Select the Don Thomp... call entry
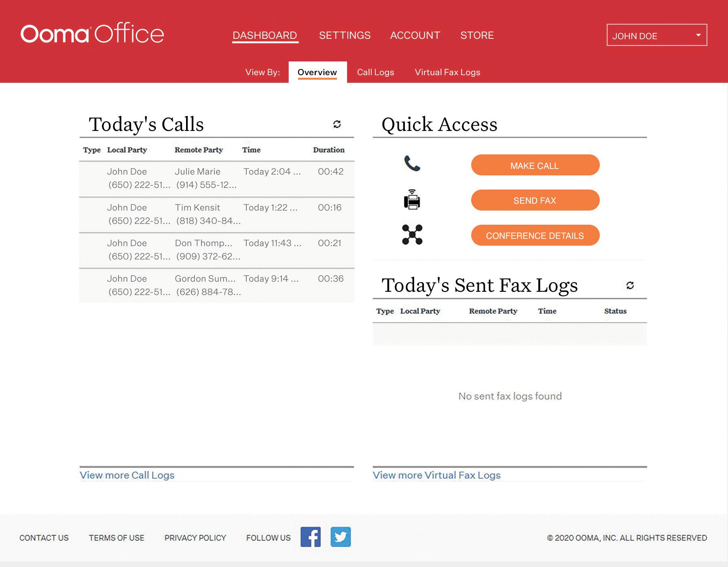This screenshot has width=728, height=567. pos(217,251)
